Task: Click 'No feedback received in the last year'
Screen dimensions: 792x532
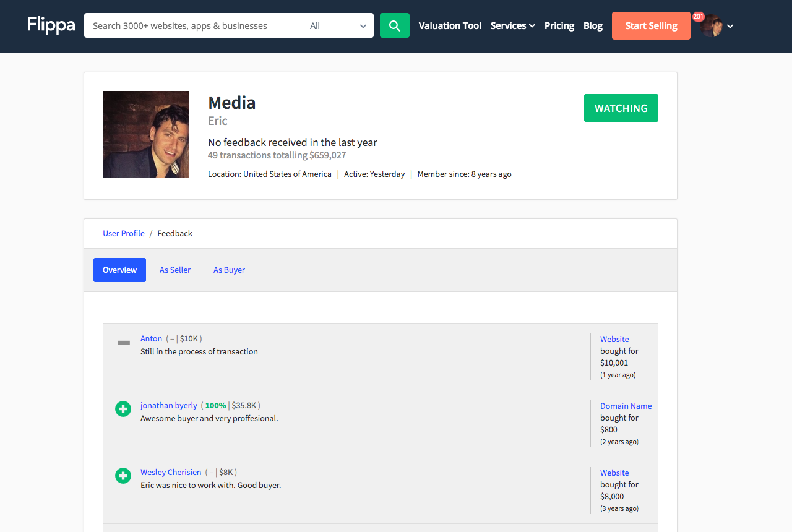Action: click(293, 142)
